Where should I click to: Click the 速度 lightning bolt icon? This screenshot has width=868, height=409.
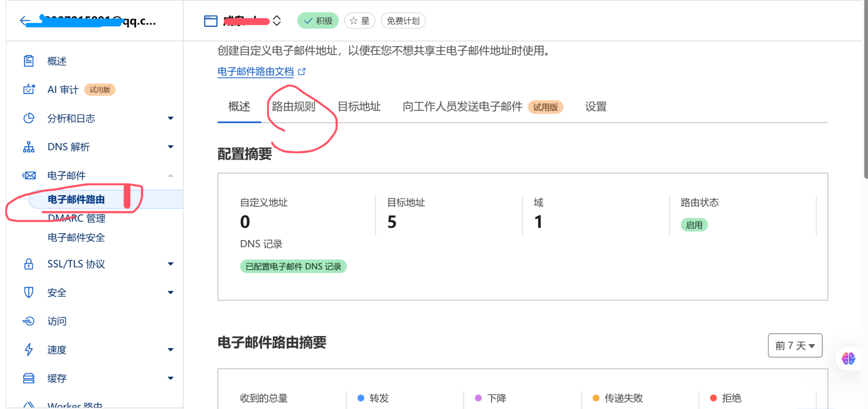(29, 350)
